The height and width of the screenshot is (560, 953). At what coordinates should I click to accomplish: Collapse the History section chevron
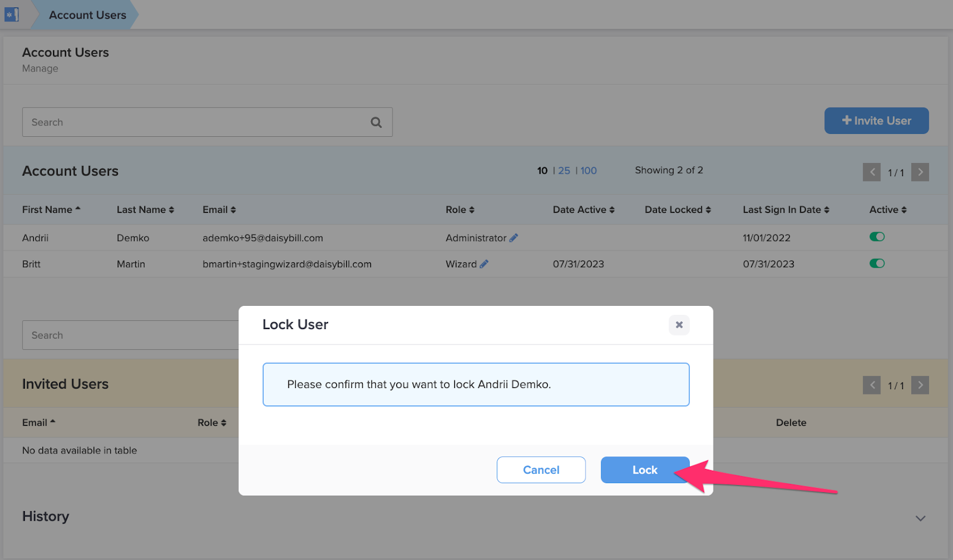920,518
